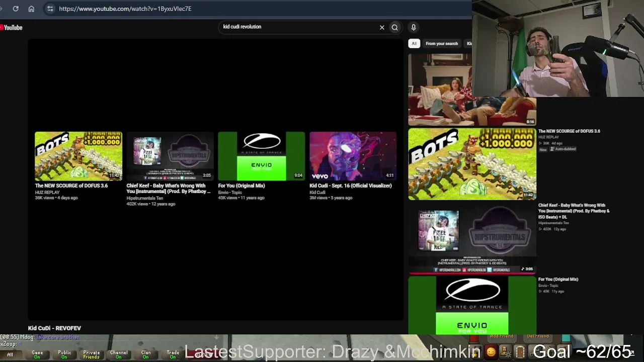644x362 pixels.
Task: Click the logout door icon in game panel
Action: tap(520, 352)
